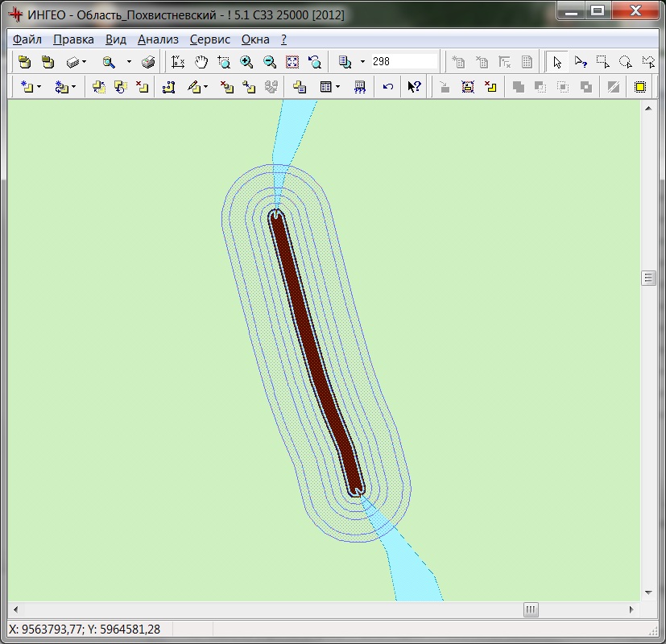The height and width of the screenshot is (644, 666).
Task: Click the delete object red X icon
Action: 143,87
